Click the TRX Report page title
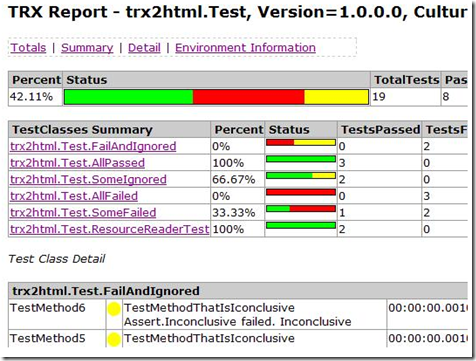Viewport: 476px width, 361px height. pos(238,13)
